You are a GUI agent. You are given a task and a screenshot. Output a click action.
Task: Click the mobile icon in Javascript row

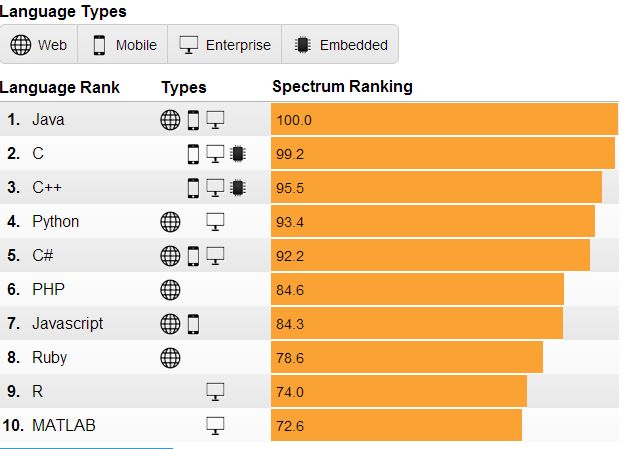(194, 324)
